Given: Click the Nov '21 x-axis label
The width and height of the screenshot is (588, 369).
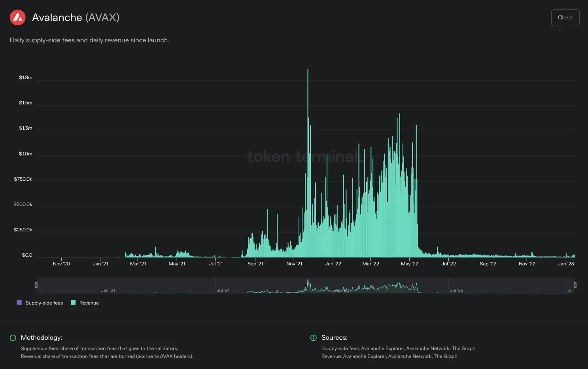Looking at the screenshot, I should [294, 264].
